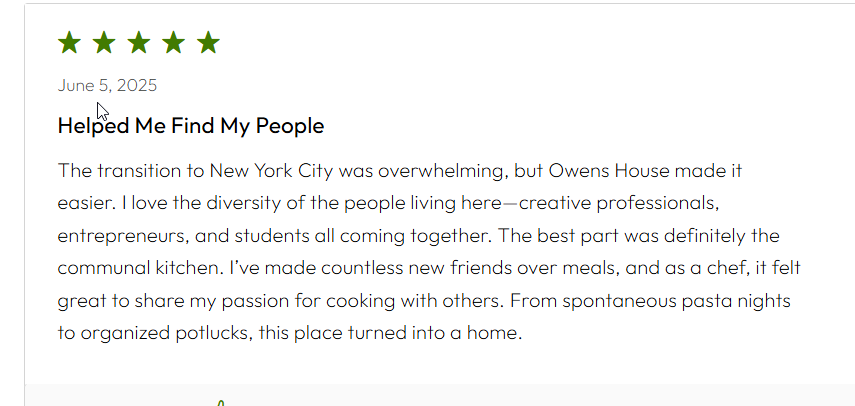Select the third green rating star
The height and width of the screenshot is (406, 855).
pos(139,43)
